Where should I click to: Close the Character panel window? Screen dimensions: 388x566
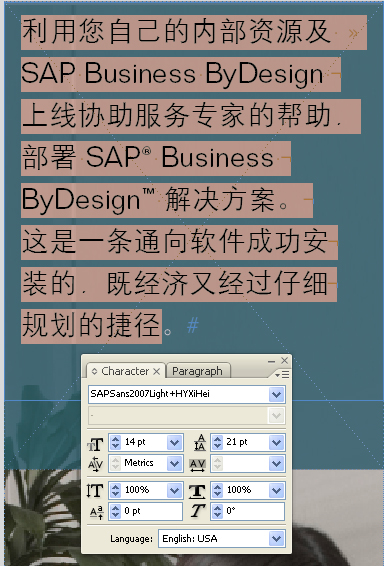pyautogui.click(x=285, y=361)
